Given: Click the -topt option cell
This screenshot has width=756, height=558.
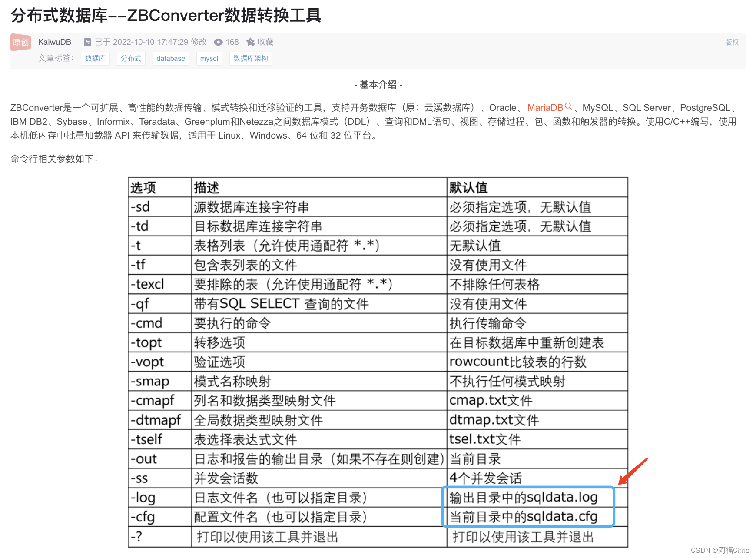Looking at the screenshot, I should (160, 342).
